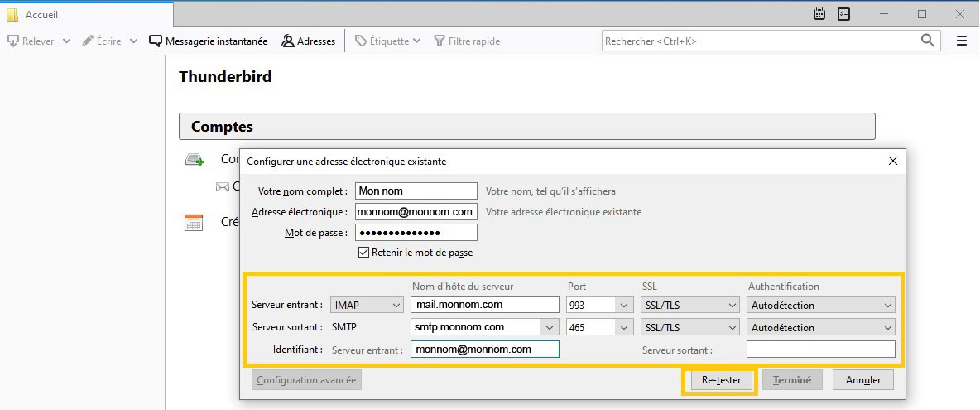Viewport: 980px width, 410px height.
Task: Edit the Adresse électronique field
Action: 416,212
